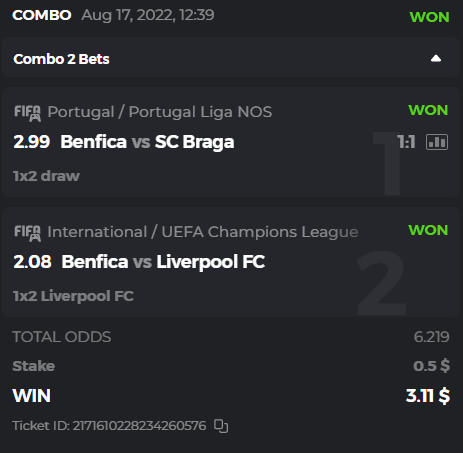This screenshot has width=463, height=453.
Task: Click the Combo 2 Bets header
Action: (61, 59)
